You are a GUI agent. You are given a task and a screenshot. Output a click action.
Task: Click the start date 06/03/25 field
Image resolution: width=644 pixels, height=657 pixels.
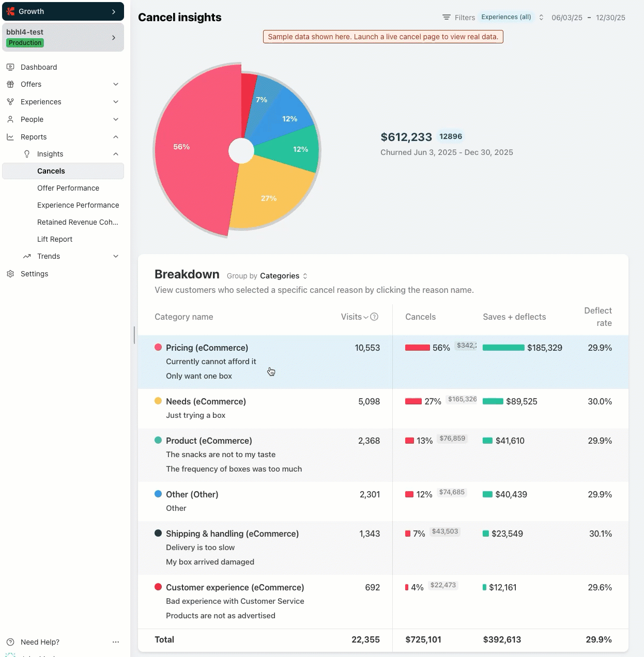pos(566,18)
